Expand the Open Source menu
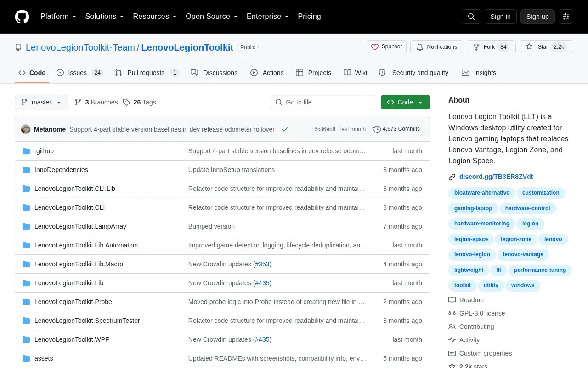The image size is (588, 368). [x=211, y=17]
